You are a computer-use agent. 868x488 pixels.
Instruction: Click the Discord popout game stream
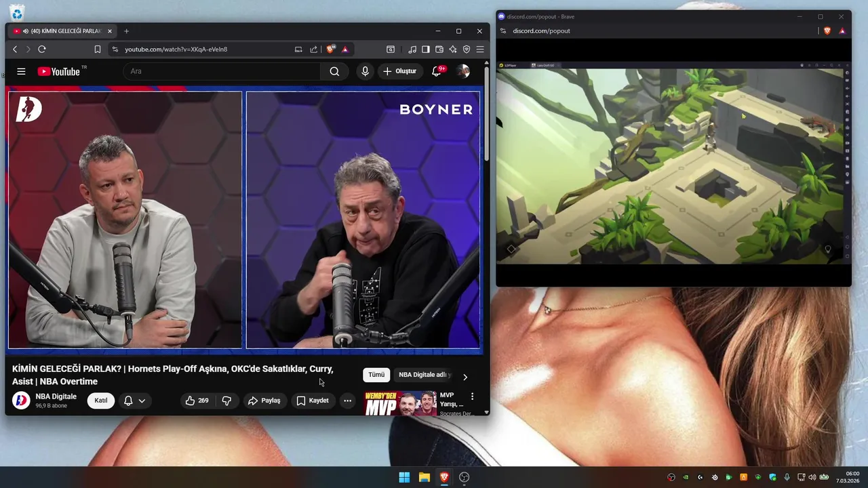coord(673,163)
